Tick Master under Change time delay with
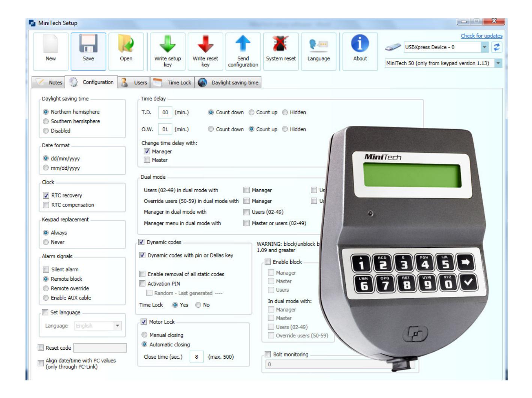The image size is (532, 398). [147, 160]
